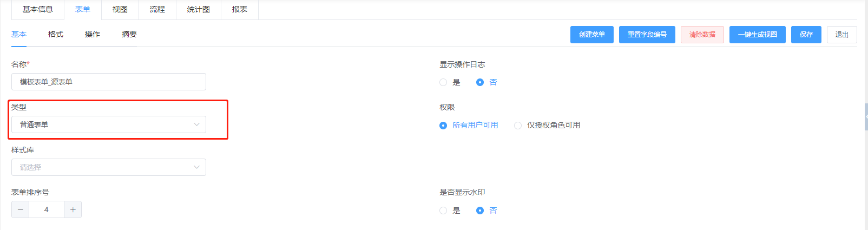Click the 一键生成视图 button
This screenshot has height=230, width=868.
coord(758,35)
